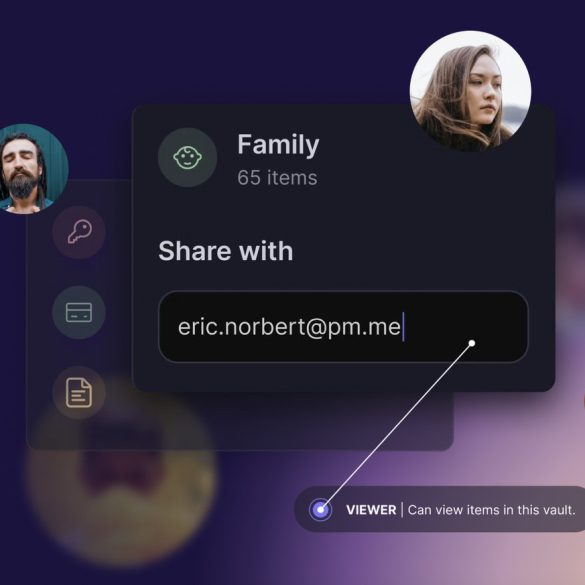This screenshot has width=585, height=585.
Task: Select the key login icon
Action: click(x=79, y=232)
